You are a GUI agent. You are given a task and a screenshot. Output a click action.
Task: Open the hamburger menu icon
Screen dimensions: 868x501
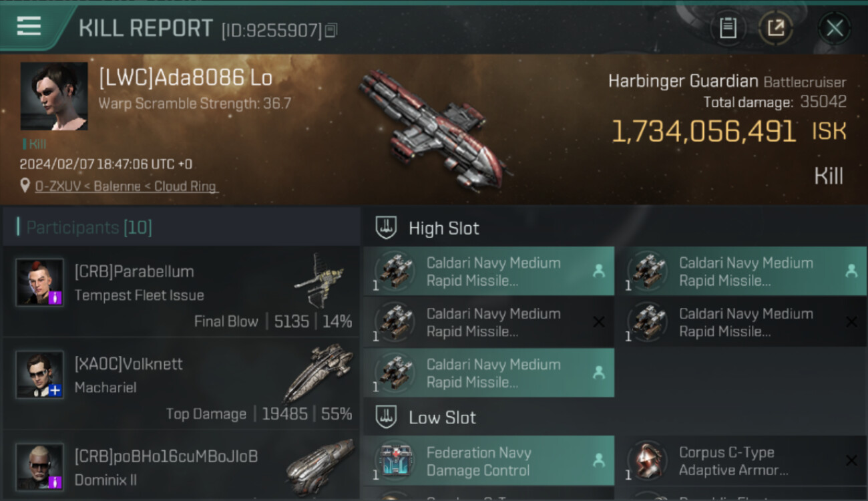click(29, 25)
